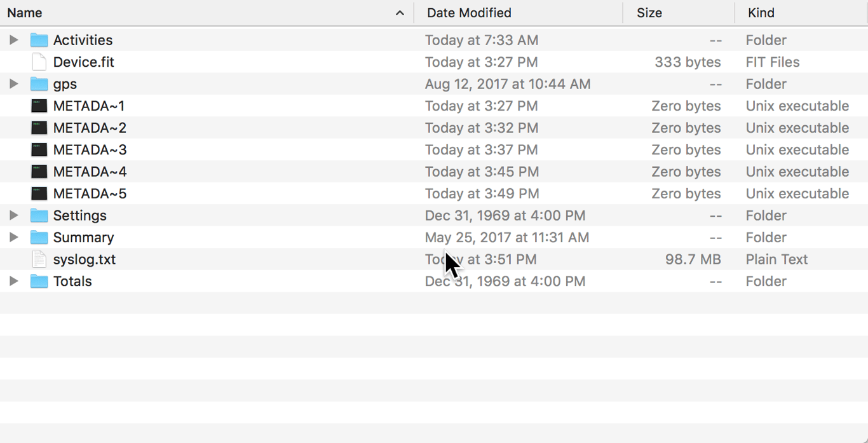
Task: Select the METADA~3 file name
Action: coord(90,150)
